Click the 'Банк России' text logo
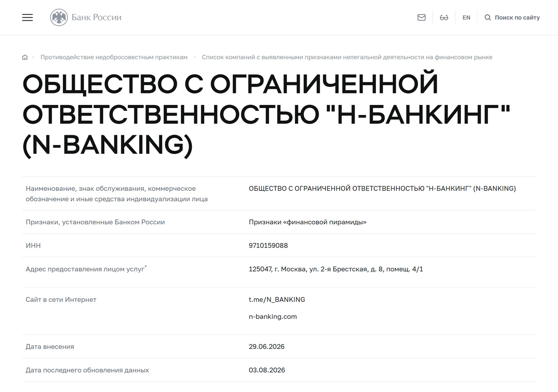 pyautogui.click(x=97, y=17)
